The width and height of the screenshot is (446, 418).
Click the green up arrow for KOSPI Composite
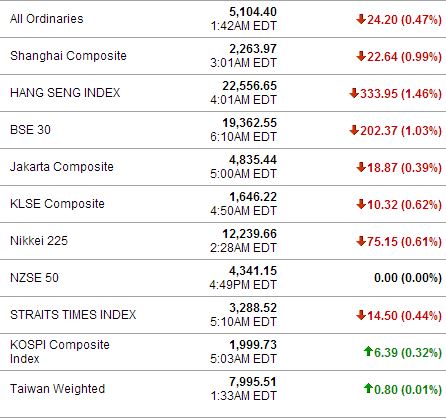coord(368,351)
